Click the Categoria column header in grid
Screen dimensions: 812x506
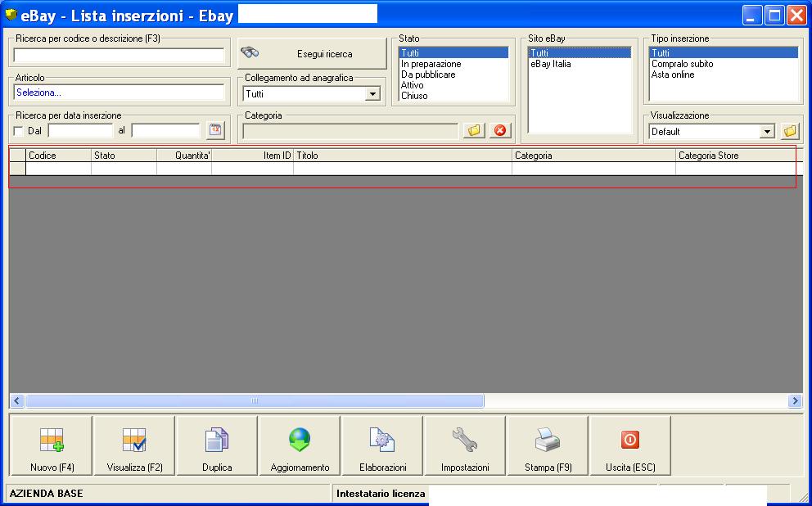593,156
